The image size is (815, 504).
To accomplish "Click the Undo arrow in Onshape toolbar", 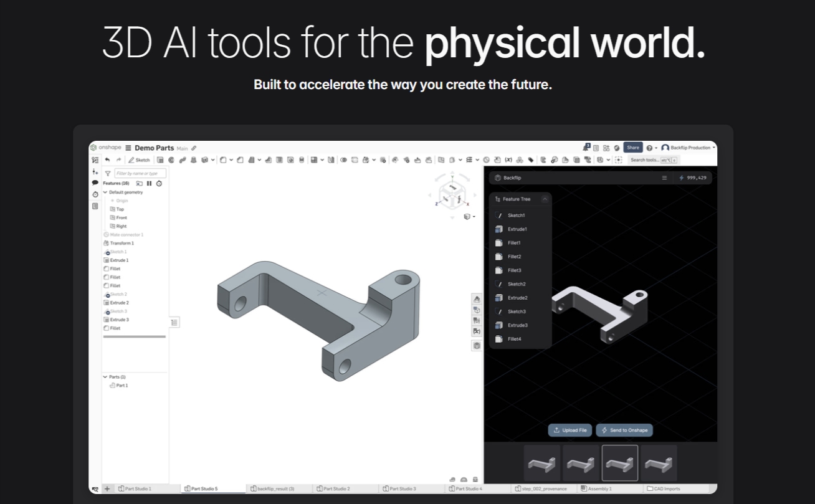I will (x=107, y=160).
